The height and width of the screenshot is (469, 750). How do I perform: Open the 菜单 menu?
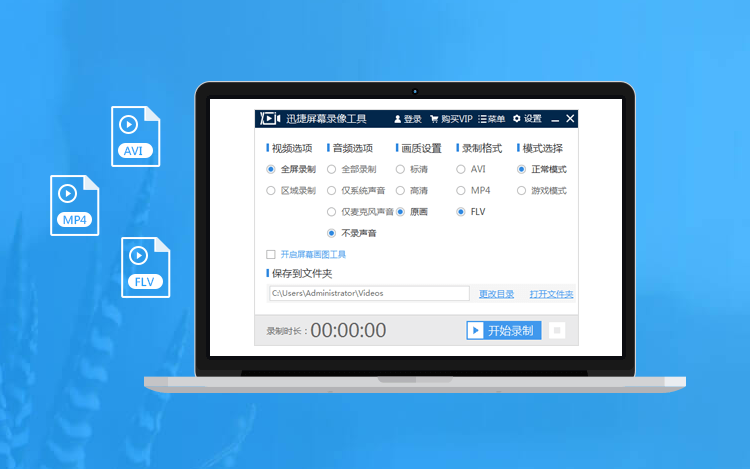(492, 119)
